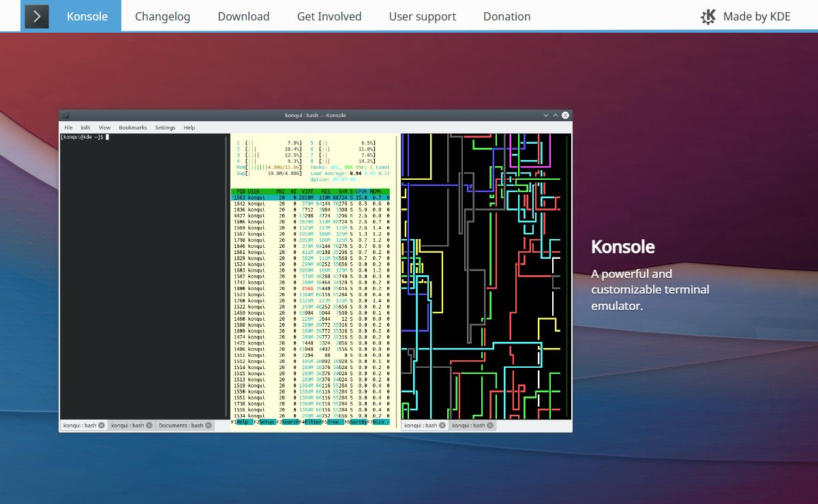This screenshot has width=818, height=504.
Task: Select the highlighted process row 1563 konqui
Action: click(311, 198)
